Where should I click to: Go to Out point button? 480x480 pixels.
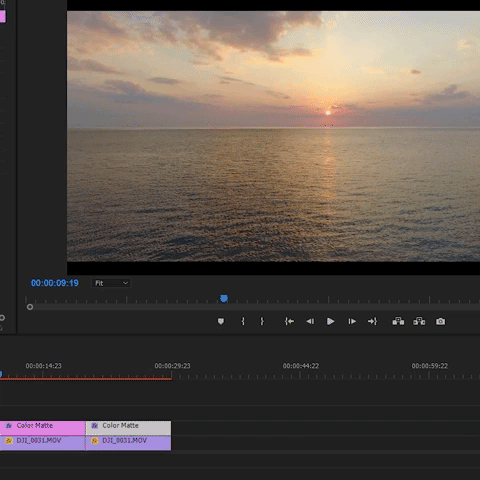coord(372,321)
